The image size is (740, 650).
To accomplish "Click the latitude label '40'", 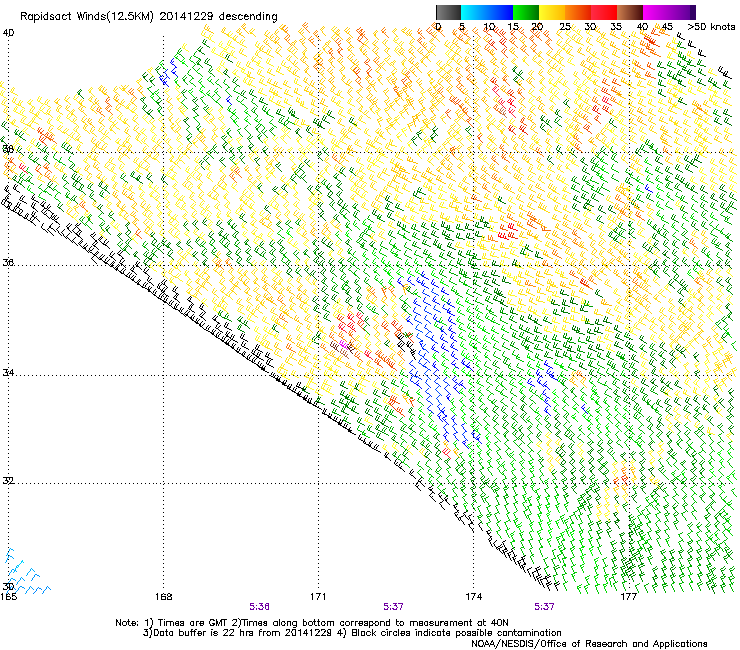I will tap(8, 33).
